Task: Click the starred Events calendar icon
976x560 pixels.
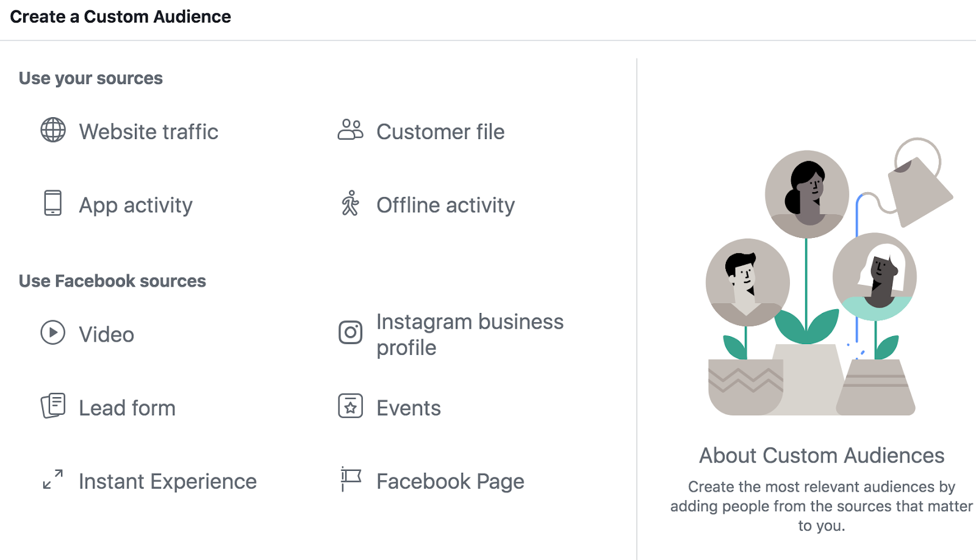Action: tap(350, 406)
